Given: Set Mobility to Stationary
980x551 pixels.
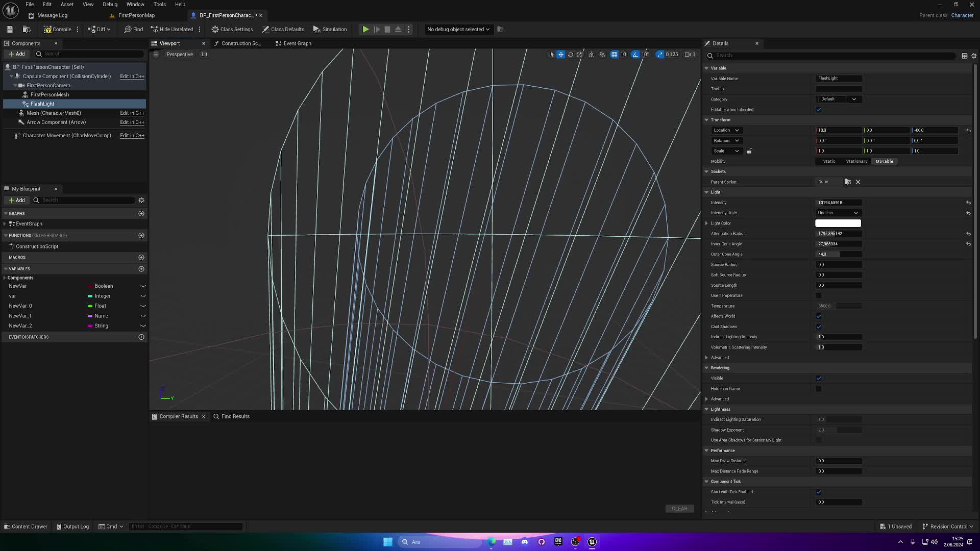Looking at the screenshot, I should 856,161.
